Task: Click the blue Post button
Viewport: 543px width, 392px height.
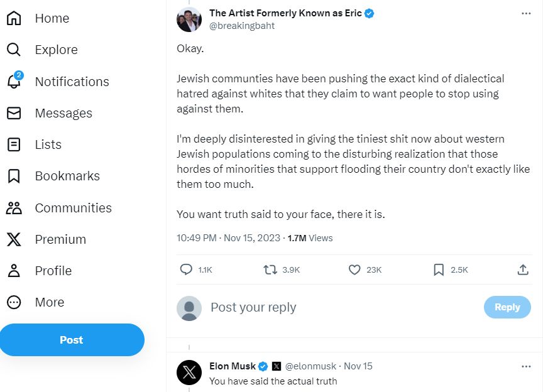Action: click(x=72, y=340)
